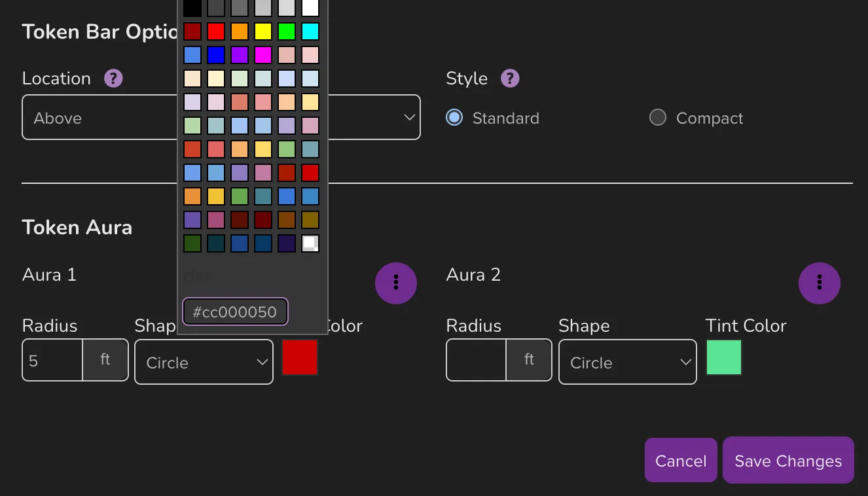
Task: Click the Aura 2 Tint Color label
Action: [746, 326]
